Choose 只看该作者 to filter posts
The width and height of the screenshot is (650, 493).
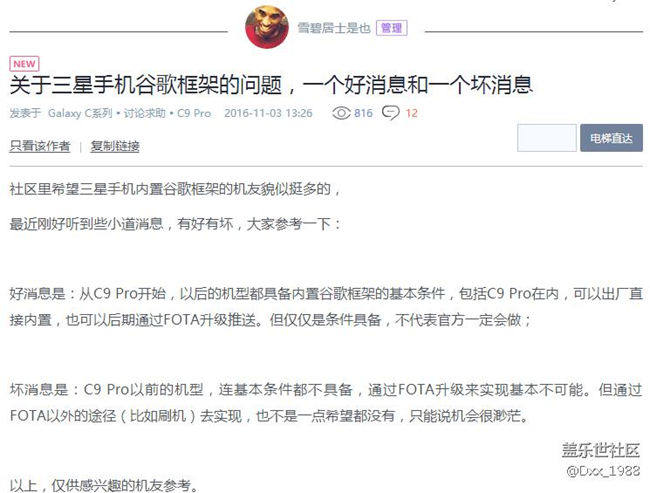tap(40, 146)
